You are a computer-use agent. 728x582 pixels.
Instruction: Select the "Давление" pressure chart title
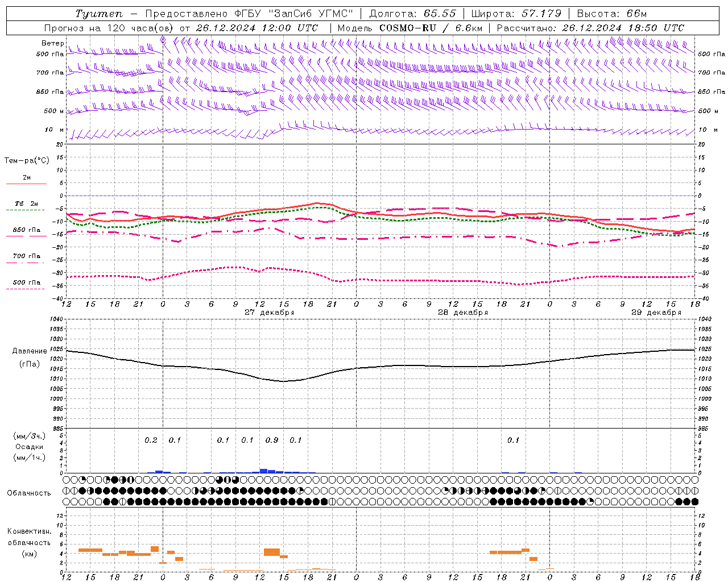[x=29, y=351]
